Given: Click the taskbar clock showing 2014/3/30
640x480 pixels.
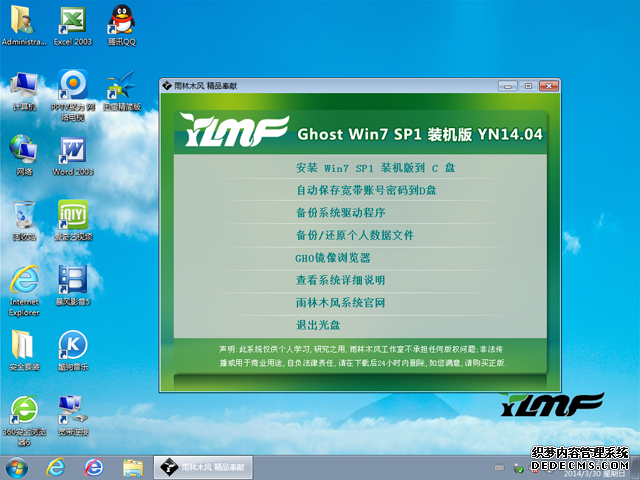Looking at the screenshot, I should click(x=594, y=473).
